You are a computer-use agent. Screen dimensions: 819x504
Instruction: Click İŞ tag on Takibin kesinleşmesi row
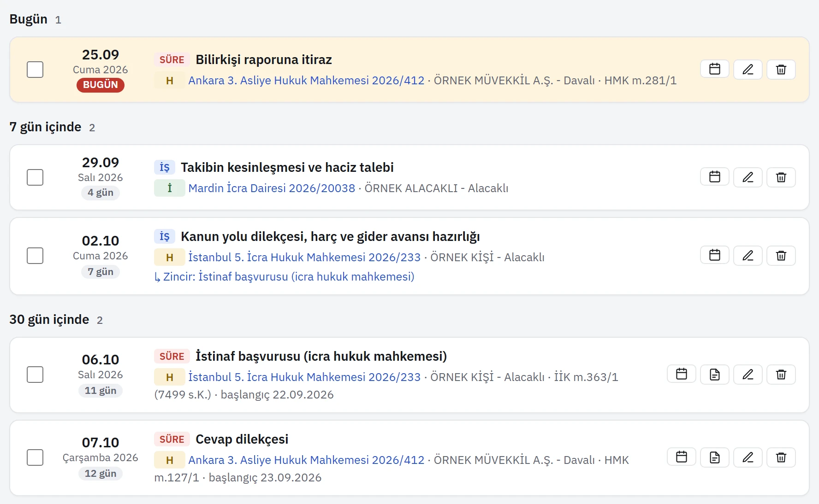(x=165, y=167)
